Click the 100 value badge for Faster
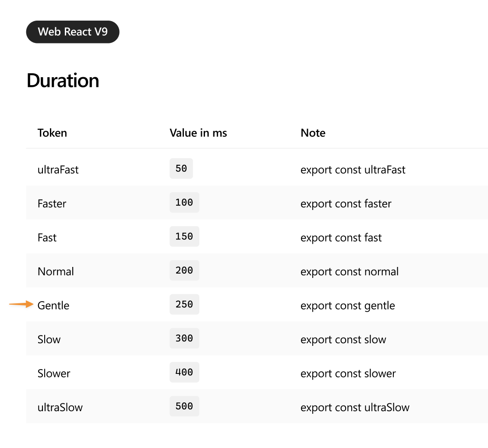 click(x=184, y=202)
